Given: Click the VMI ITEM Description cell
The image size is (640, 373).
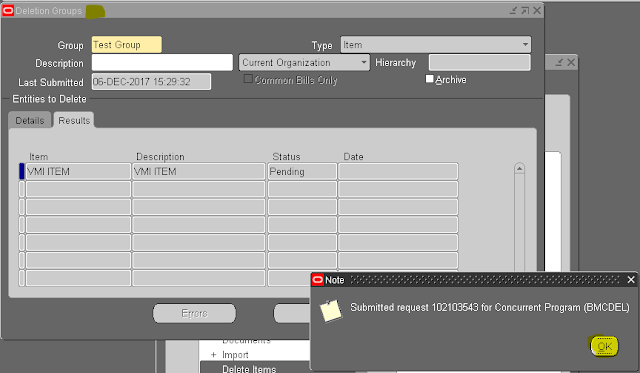Looking at the screenshot, I should pyautogui.click(x=199, y=171).
